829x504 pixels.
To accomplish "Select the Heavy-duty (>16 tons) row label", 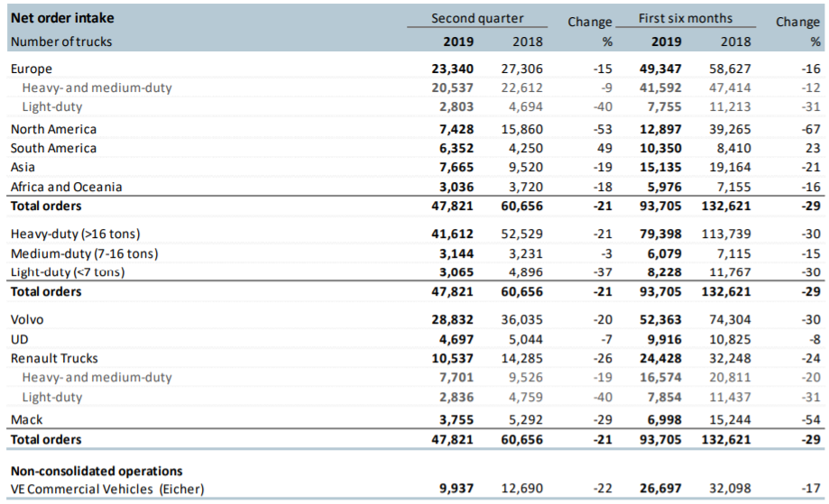I will click(x=76, y=234).
